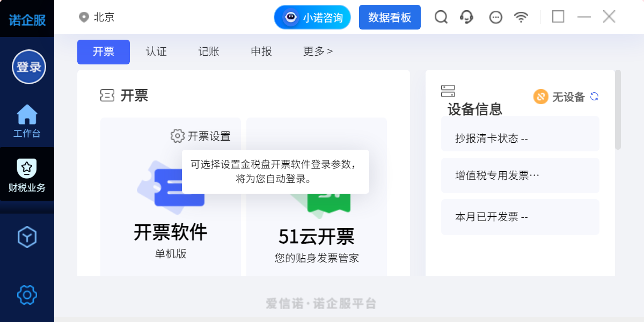Viewport: 644px width, 322px height.
Task: Click the 小诺咨询 button
Action: [x=312, y=17]
